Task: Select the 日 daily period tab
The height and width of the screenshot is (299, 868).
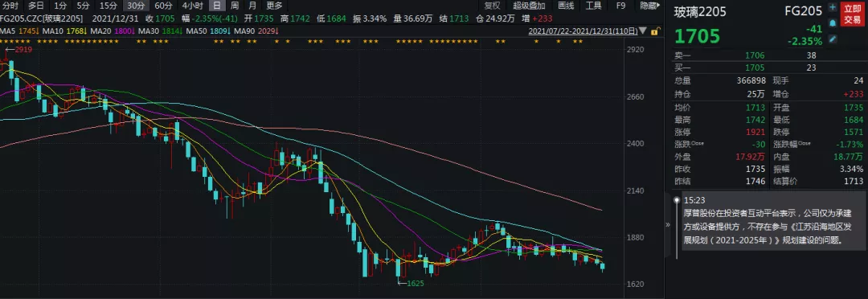Action: pyautogui.click(x=218, y=6)
